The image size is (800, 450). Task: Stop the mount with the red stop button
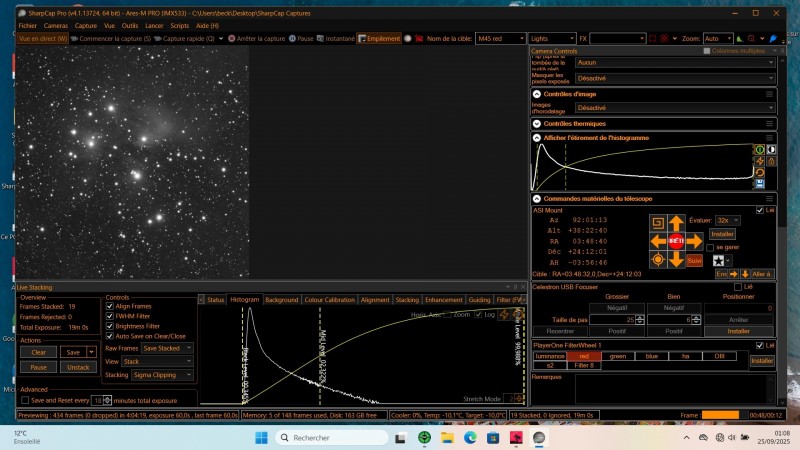coord(676,241)
